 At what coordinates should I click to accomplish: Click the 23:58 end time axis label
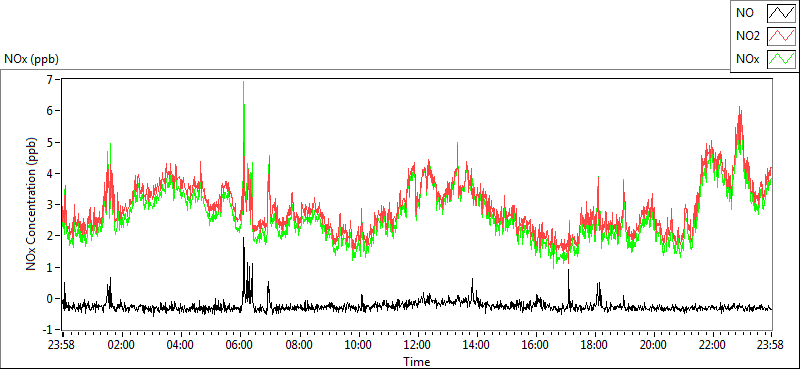pyautogui.click(x=771, y=345)
